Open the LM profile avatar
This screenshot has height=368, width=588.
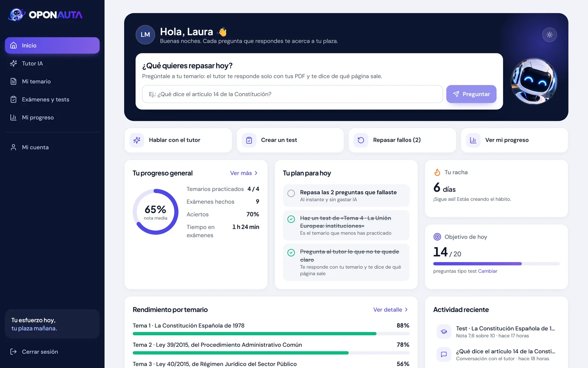(145, 35)
